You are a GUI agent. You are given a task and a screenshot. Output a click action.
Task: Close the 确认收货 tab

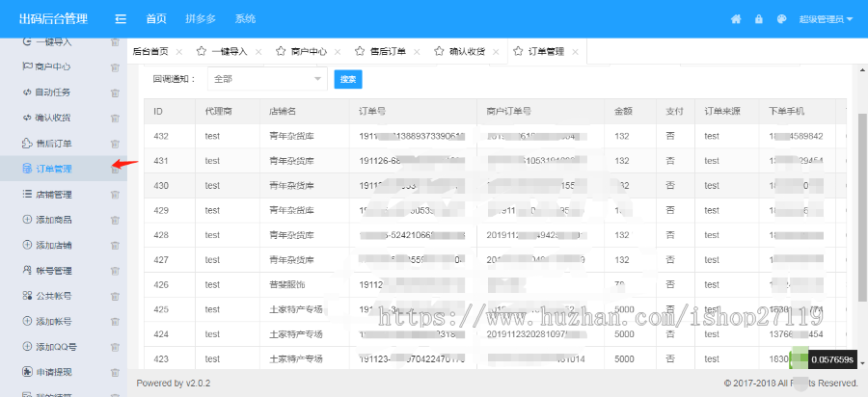496,52
